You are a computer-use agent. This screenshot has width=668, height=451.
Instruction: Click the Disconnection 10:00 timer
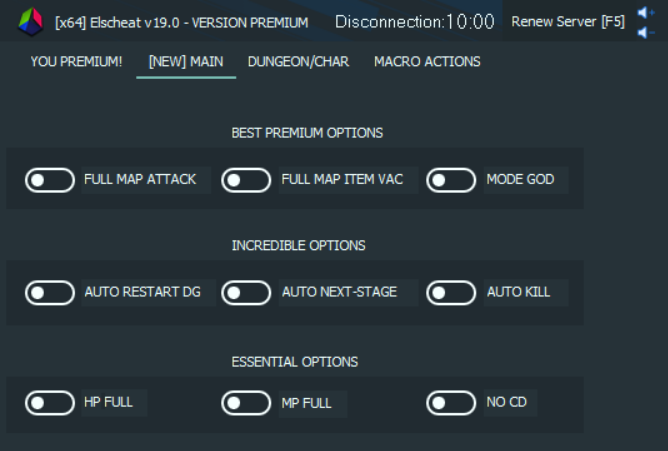click(x=415, y=21)
